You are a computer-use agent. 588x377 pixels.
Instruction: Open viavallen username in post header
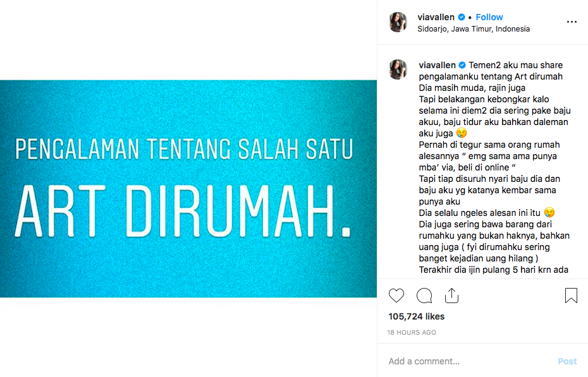(x=436, y=17)
